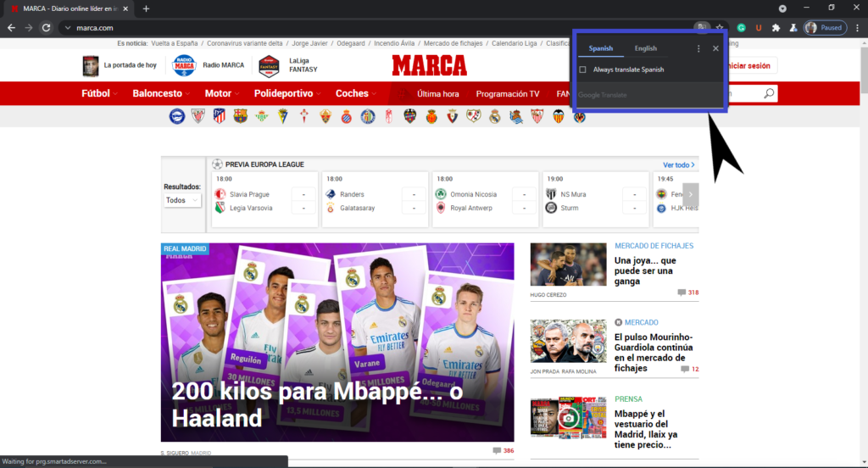Open Calendario Liga topic link

515,43
